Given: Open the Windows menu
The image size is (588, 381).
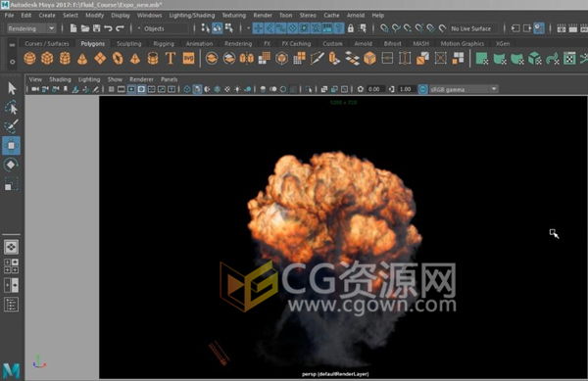Looking at the screenshot, I should (x=149, y=16).
